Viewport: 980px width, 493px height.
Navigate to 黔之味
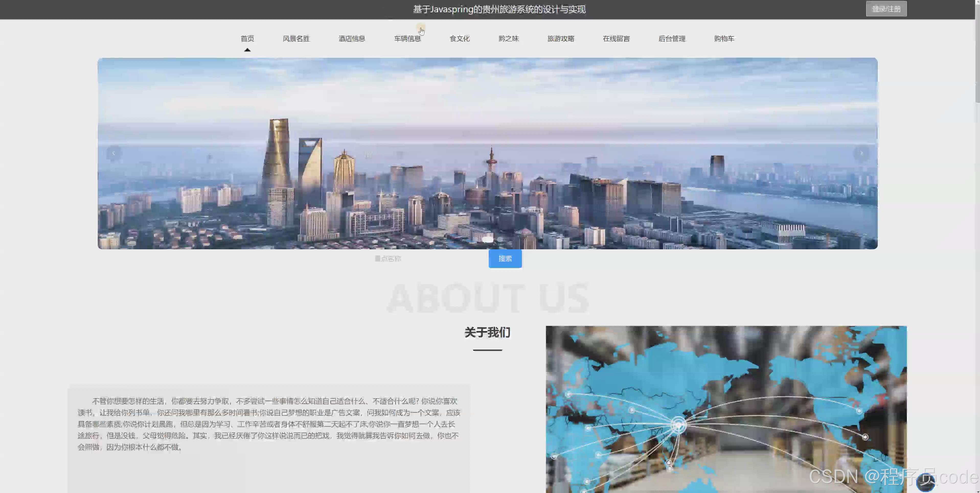click(508, 39)
